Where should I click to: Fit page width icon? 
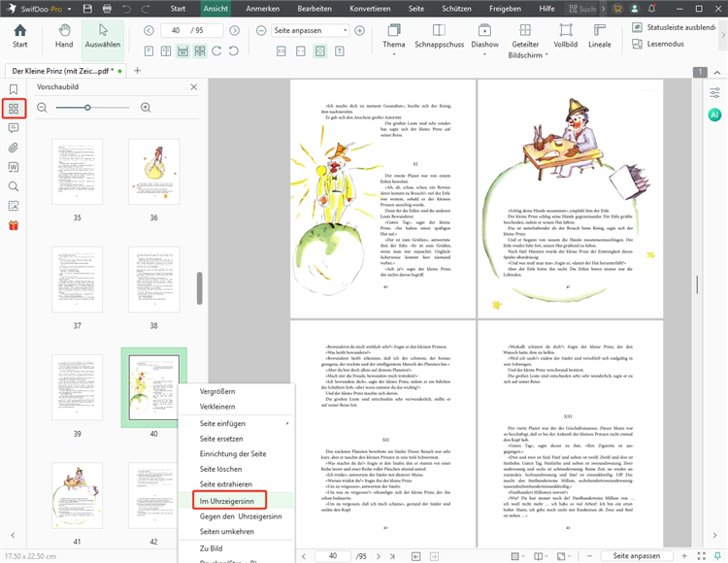tap(301, 51)
